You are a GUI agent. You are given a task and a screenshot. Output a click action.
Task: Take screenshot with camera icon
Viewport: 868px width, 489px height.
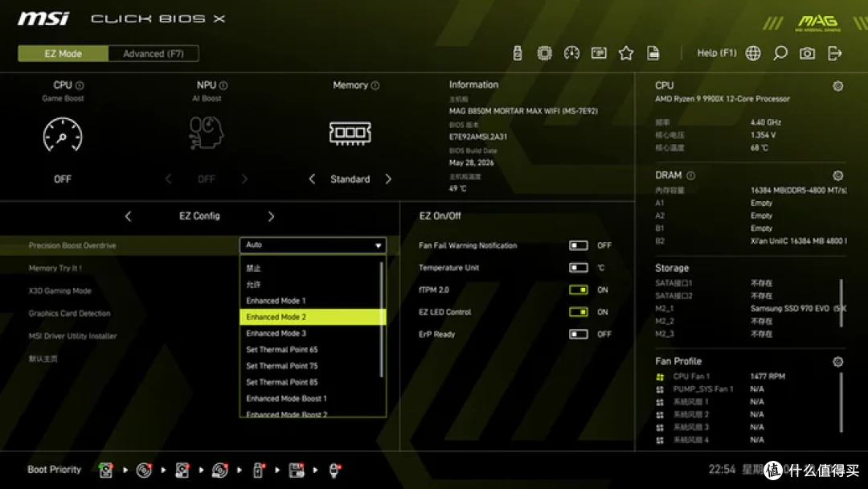pos(807,53)
